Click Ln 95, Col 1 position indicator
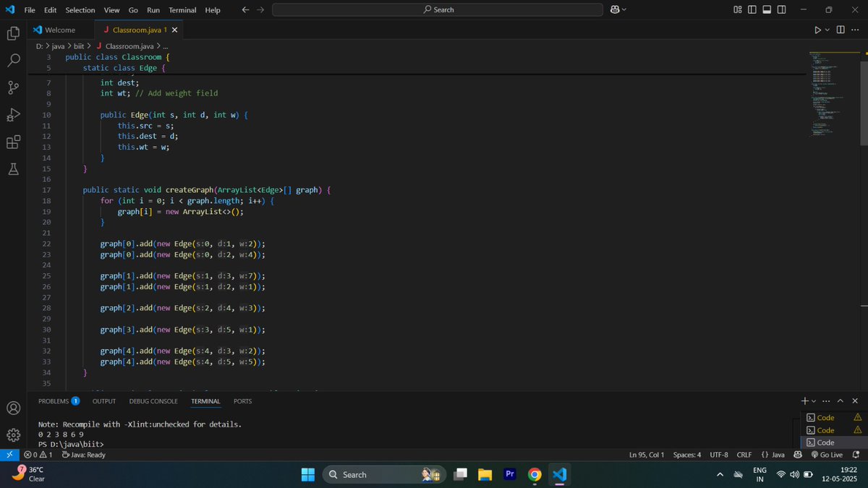868x488 pixels. 647,455
